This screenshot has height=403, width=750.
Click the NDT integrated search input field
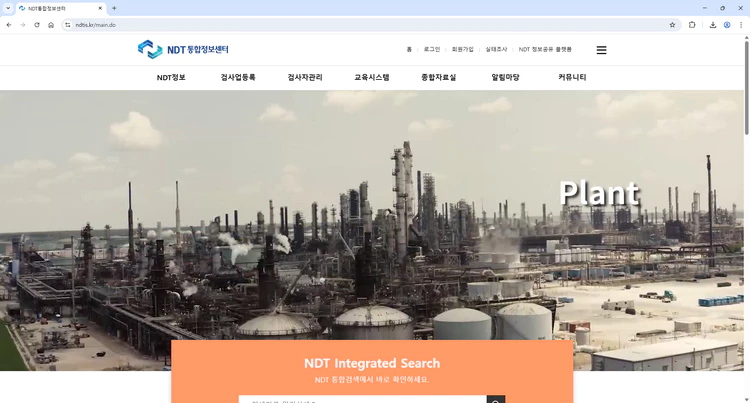(362, 400)
